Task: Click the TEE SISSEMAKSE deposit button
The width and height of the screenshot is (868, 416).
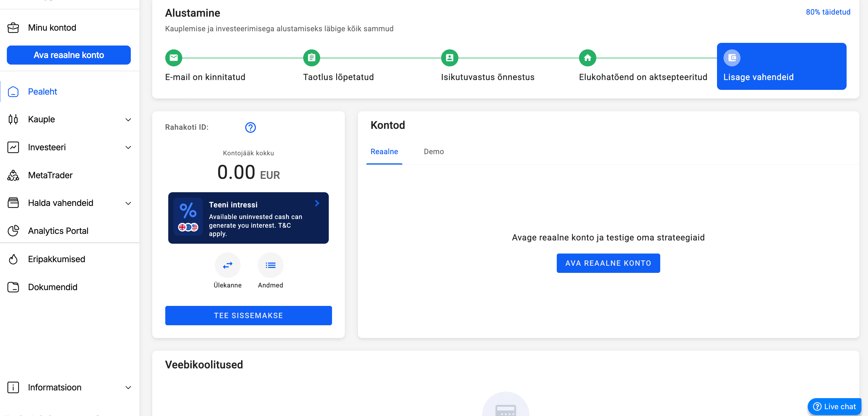Action: pyautogui.click(x=248, y=315)
